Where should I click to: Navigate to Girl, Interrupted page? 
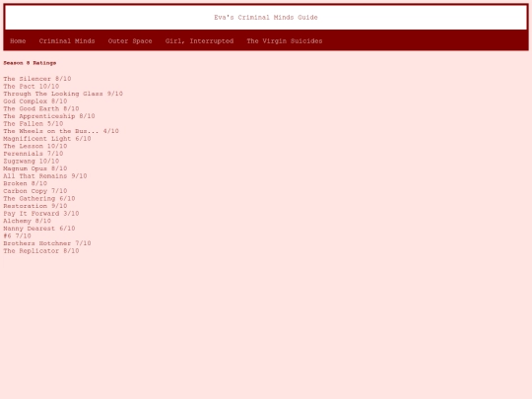coord(199,41)
